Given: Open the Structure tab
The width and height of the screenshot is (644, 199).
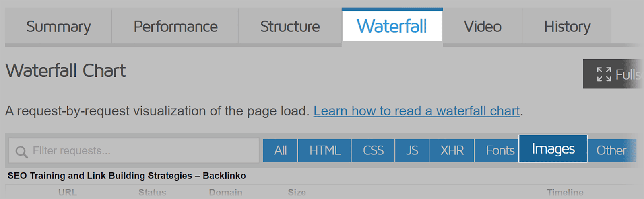Looking at the screenshot, I should point(290,27).
